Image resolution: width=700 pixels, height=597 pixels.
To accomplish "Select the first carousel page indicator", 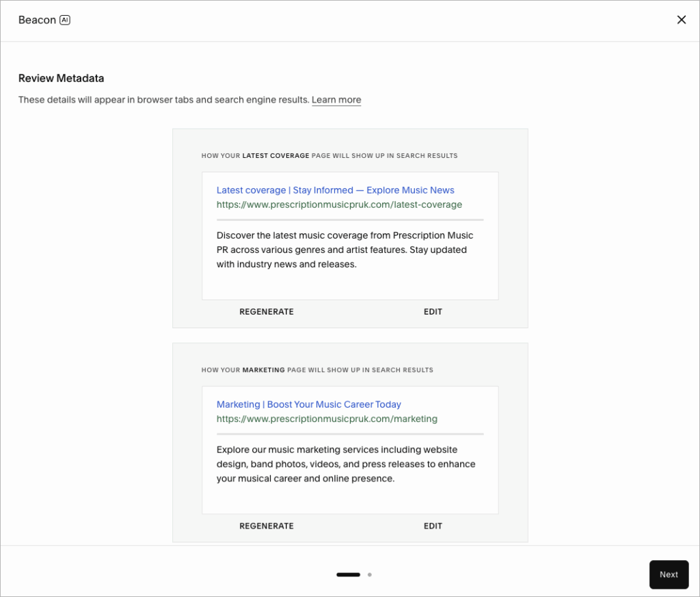I will coord(348,574).
